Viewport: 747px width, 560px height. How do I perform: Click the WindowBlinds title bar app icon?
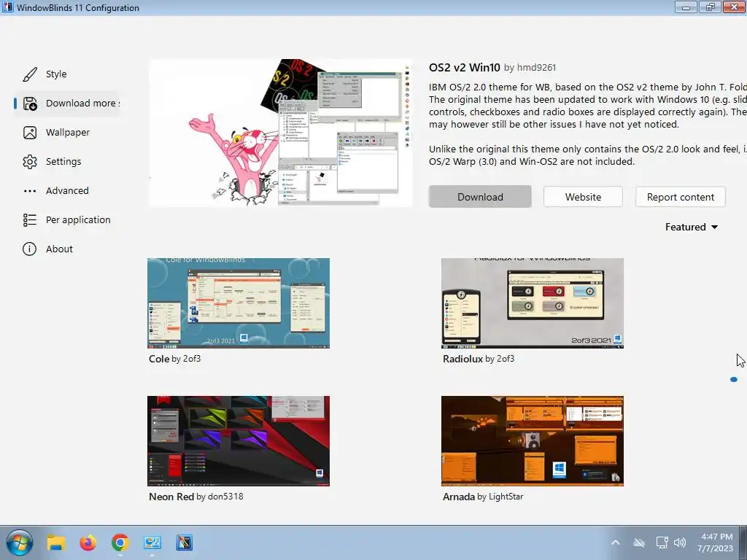point(7,7)
